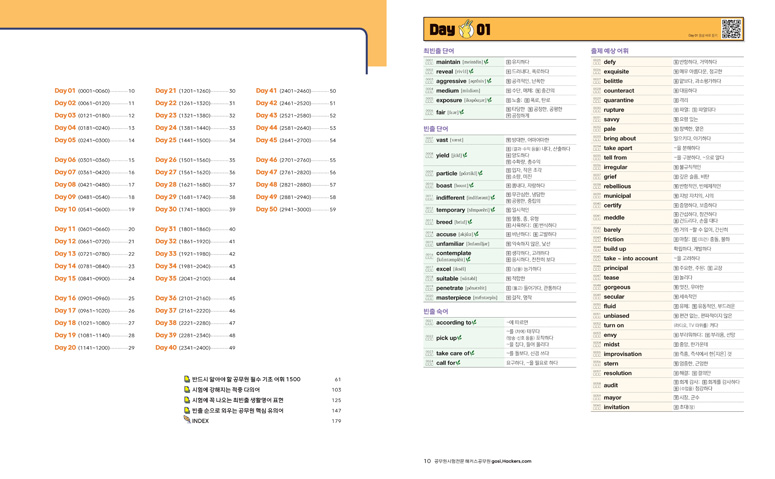775x479 pixels.
Task: Open the Day 21 contents entry
Action: tap(195, 91)
